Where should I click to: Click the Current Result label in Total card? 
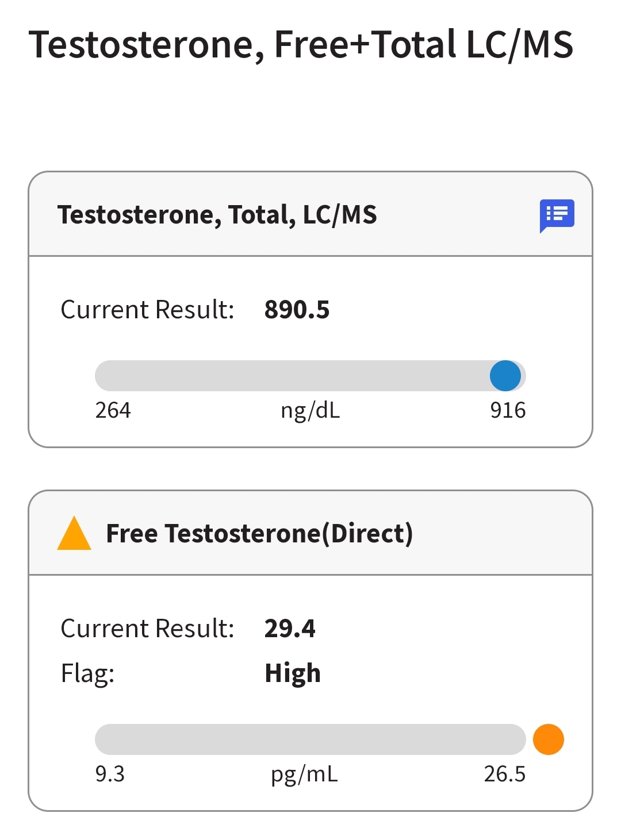pyautogui.click(x=148, y=310)
